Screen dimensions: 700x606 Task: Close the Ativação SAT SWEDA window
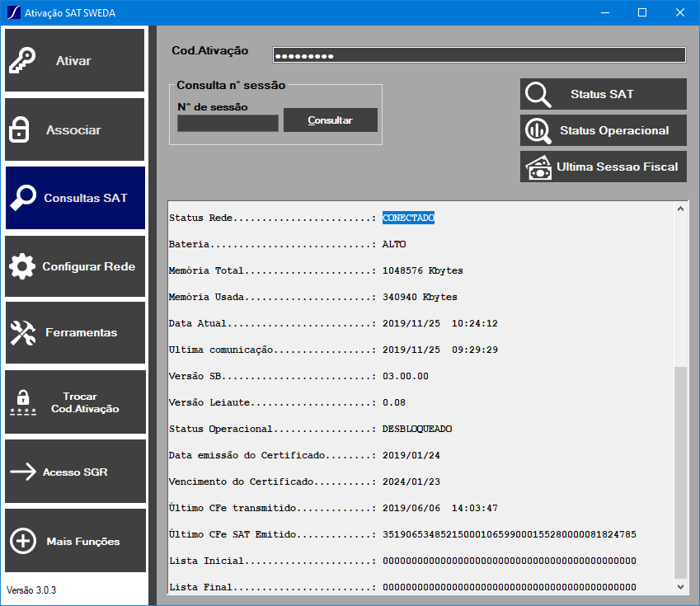pos(680,12)
